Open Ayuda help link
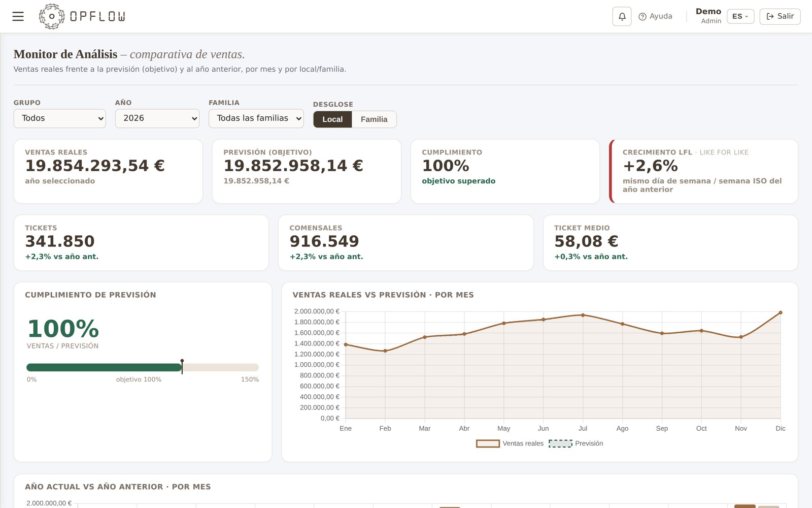This screenshot has height=508, width=812. point(655,16)
